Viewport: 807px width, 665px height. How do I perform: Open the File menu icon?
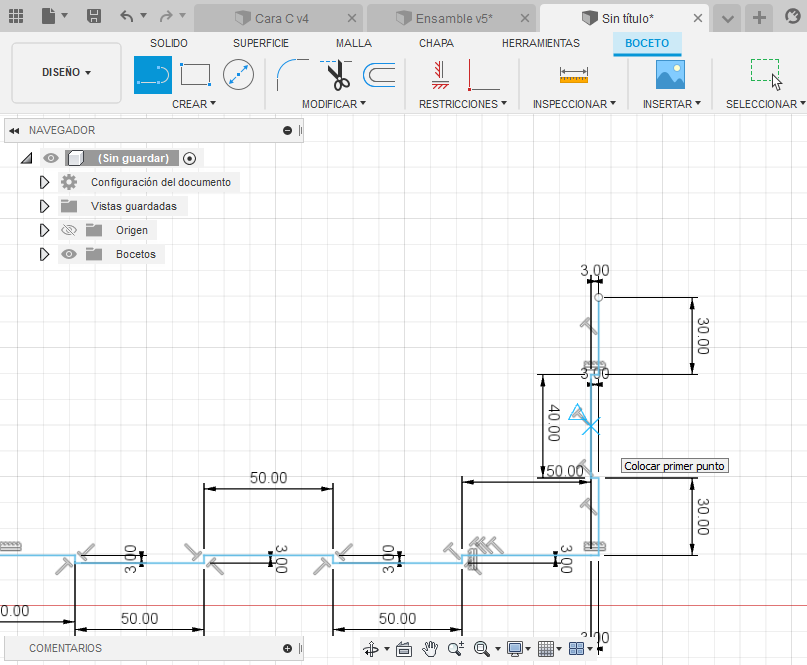48,16
